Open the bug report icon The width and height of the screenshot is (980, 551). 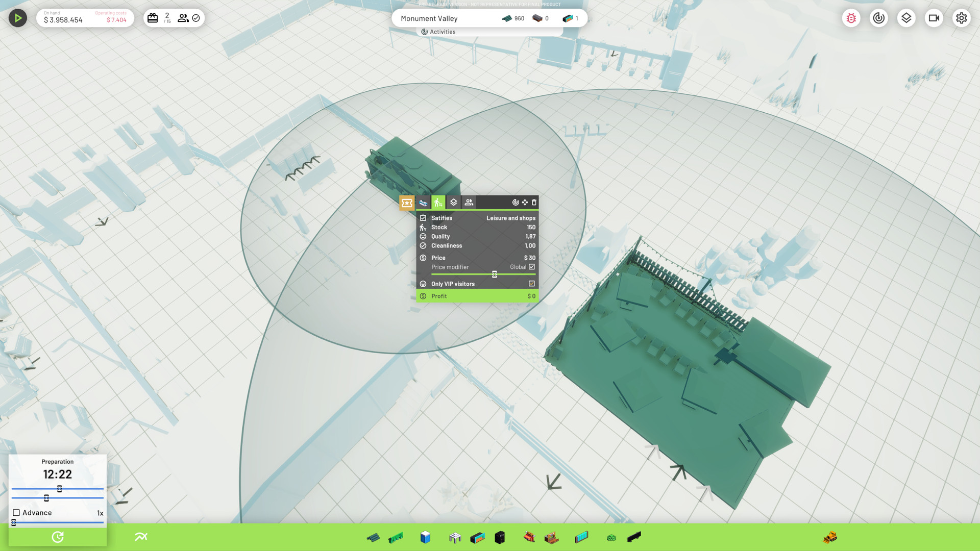[x=851, y=18]
